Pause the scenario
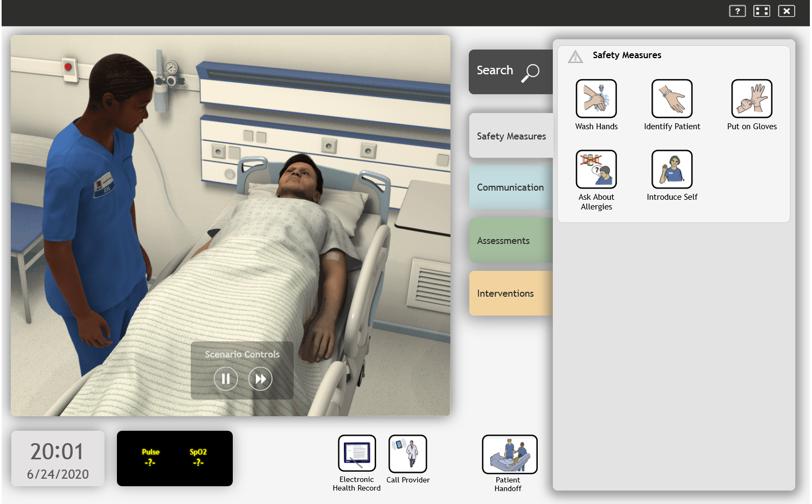 [x=226, y=379]
